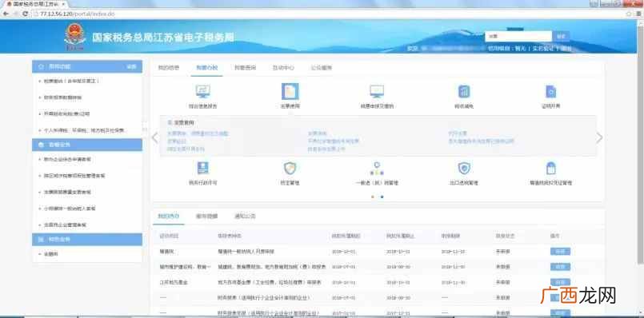644x318 pixels.
Task: Click the browser back arrow
Action: (6, 14)
